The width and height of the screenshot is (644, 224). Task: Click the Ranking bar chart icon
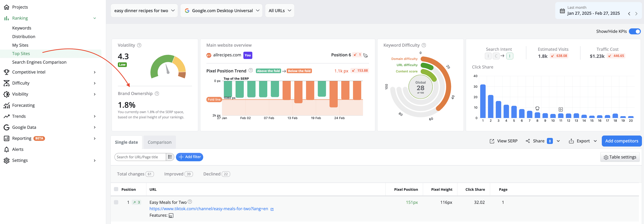tap(7, 18)
